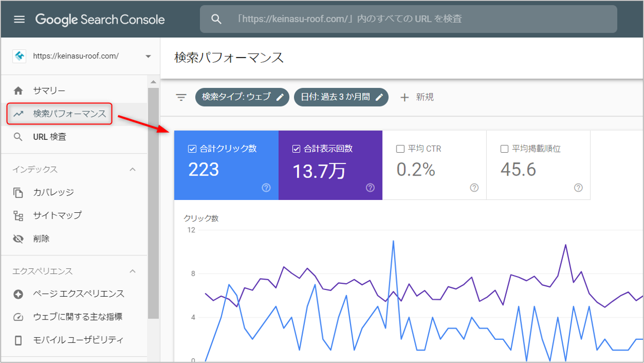
Task: Click help icon on 平均掲載順位 card
Action: pyautogui.click(x=578, y=188)
